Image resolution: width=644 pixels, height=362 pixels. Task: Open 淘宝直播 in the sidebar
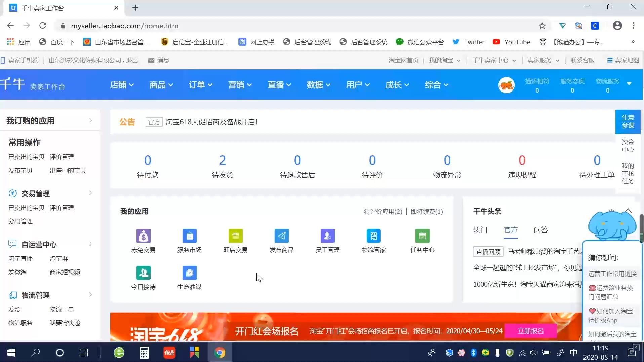(20, 258)
